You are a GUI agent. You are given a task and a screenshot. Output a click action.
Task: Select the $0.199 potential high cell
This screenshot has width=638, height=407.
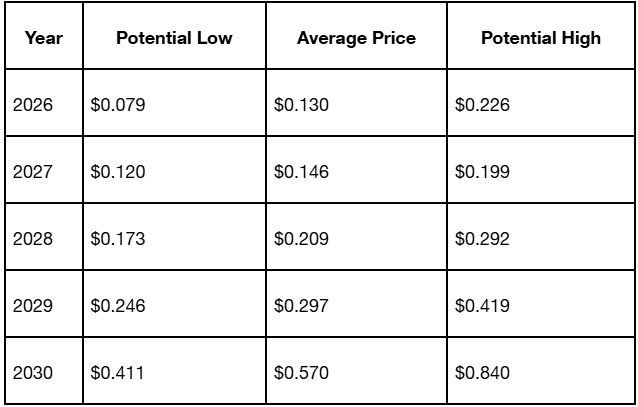pyautogui.click(x=541, y=170)
